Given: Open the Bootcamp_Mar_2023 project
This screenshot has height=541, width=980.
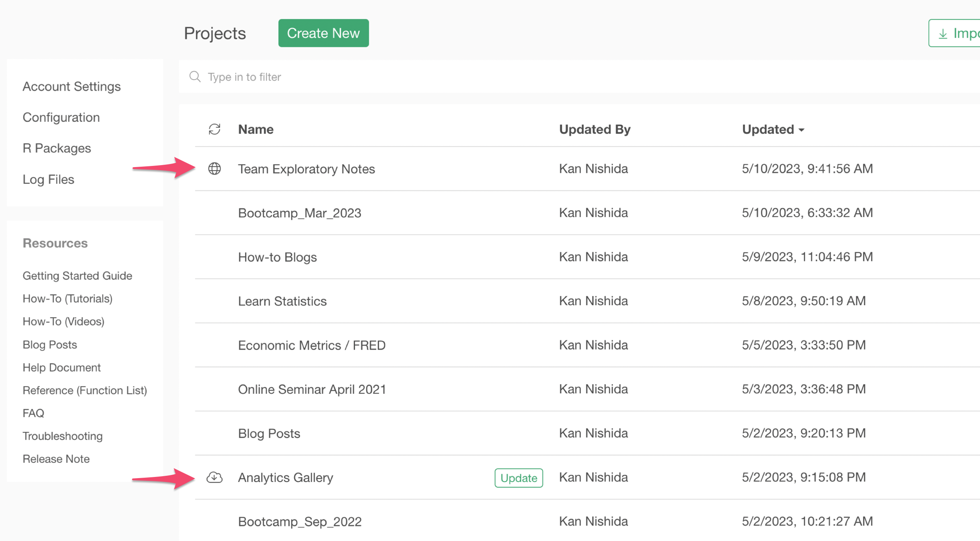Looking at the screenshot, I should [x=300, y=213].
